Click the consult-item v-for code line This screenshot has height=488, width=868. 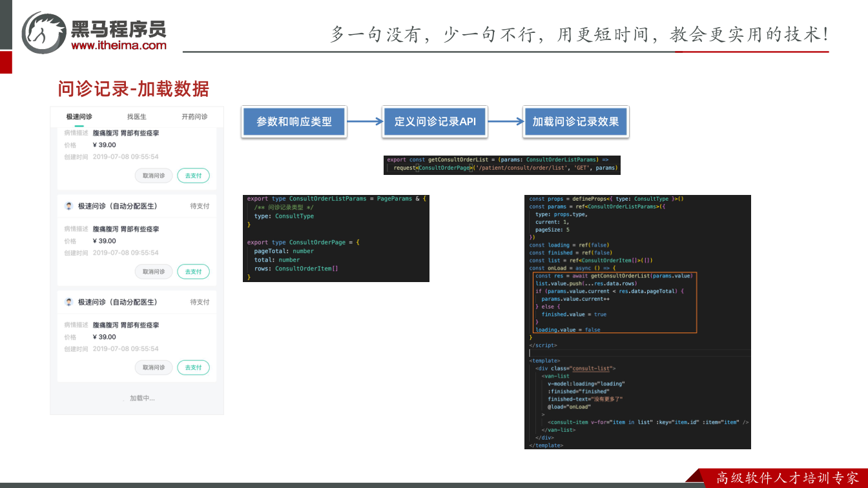click(x=648, y=422)
